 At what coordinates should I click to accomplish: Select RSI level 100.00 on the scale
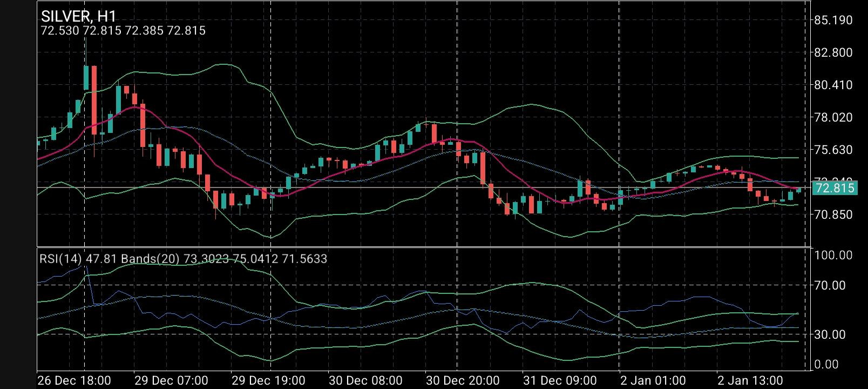[x=833, y=255]
